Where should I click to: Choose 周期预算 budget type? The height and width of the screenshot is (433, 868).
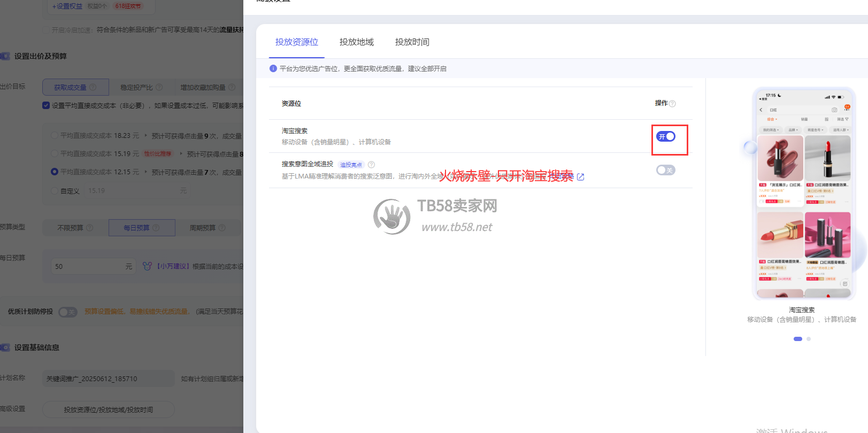click(209, 228)
